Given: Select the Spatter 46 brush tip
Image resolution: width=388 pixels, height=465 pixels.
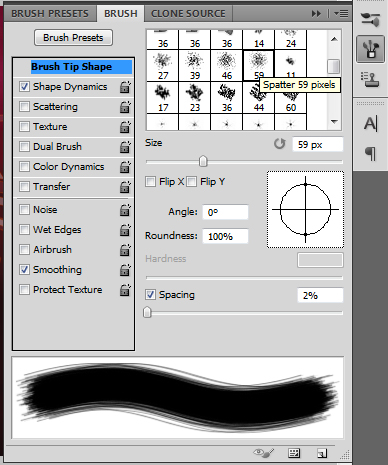Looking at the screenshot, I should 227,66.
